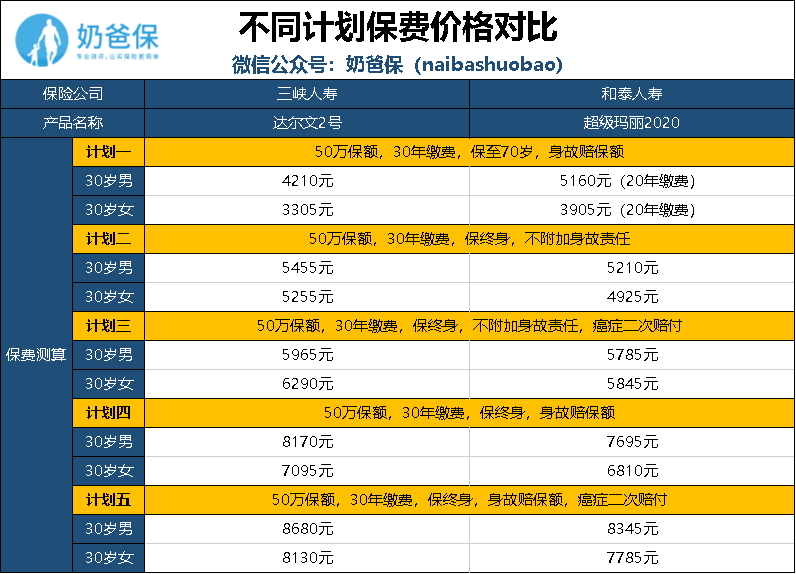796x574 pixels.
Task: Select the 7095元 premium cell
Action: [307, 470]
